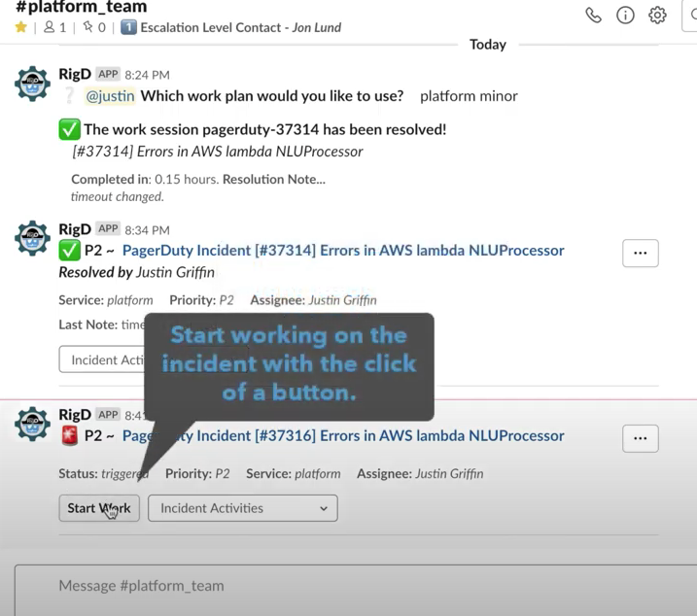
Task: Expand the Incident Activities dropdown for #37316
Action: (243, 508)
